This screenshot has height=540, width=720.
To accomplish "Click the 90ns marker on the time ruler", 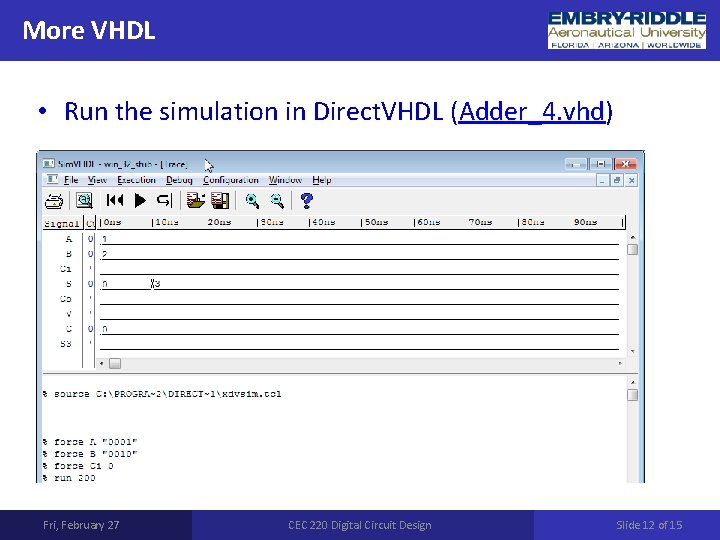I will [585, 222].
